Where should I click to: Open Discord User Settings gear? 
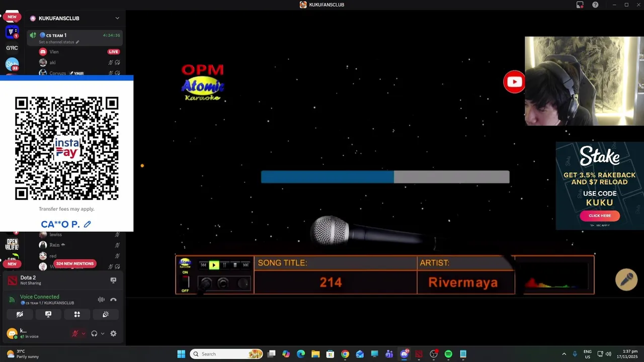click(x=113, y=333)
